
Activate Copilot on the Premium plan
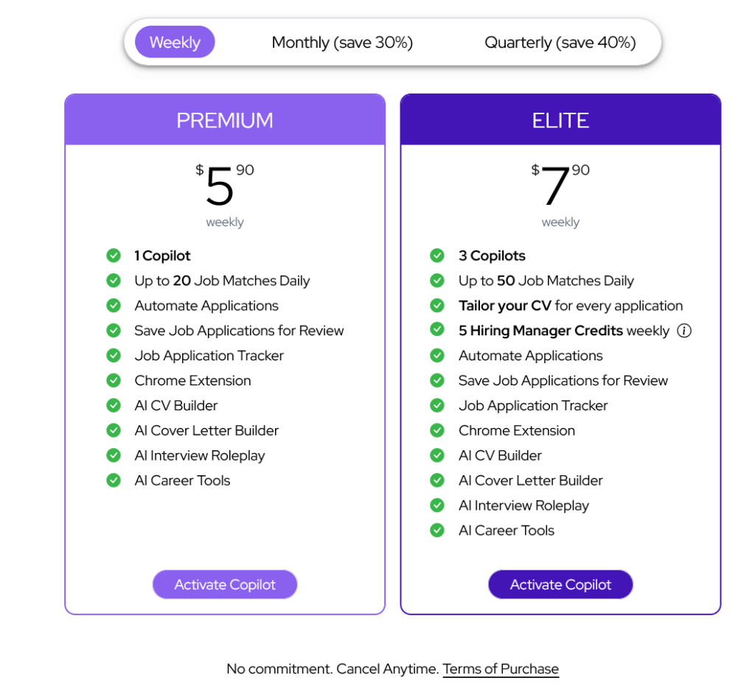[225, 584]
